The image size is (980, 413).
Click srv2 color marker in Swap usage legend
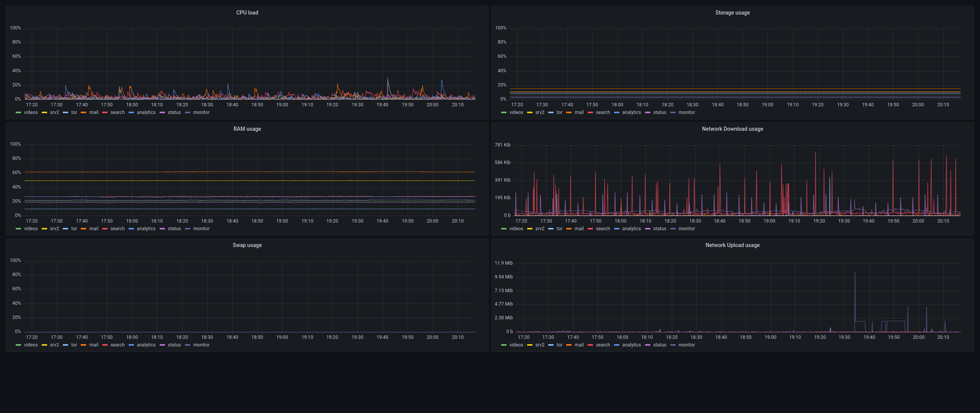(x=44, y=345)
